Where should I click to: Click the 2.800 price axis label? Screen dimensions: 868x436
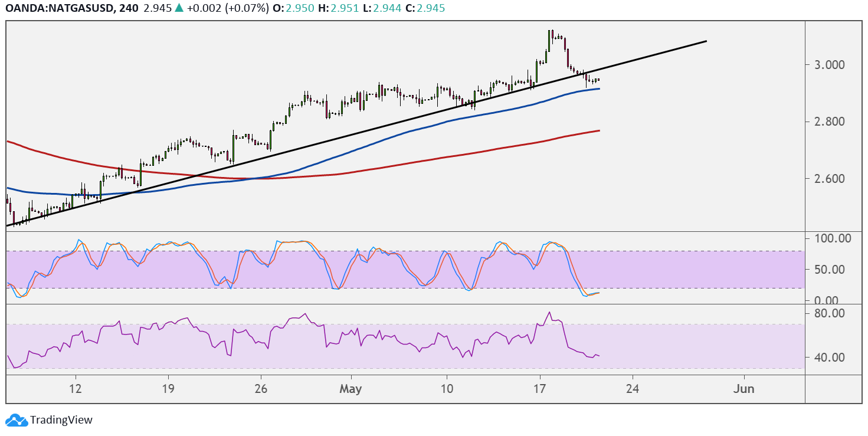tap(830, 122)
